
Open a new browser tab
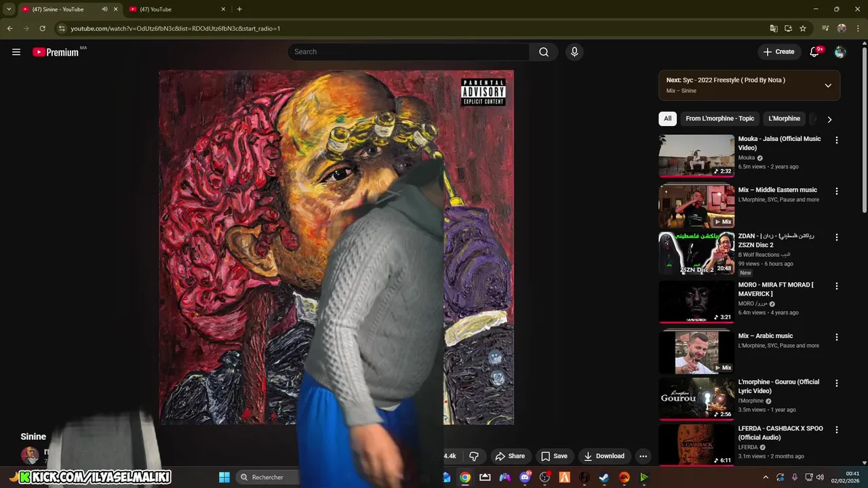point(239,9)
